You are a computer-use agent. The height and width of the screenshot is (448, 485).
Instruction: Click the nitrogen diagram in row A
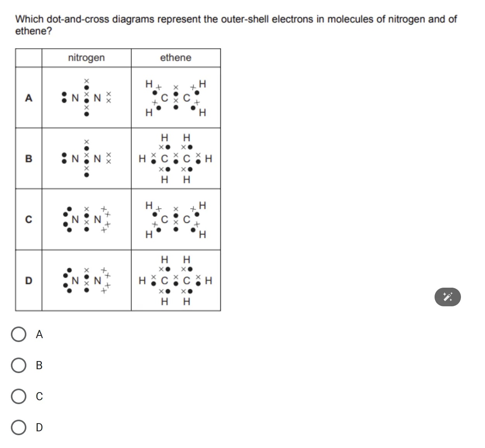[86, 98]
